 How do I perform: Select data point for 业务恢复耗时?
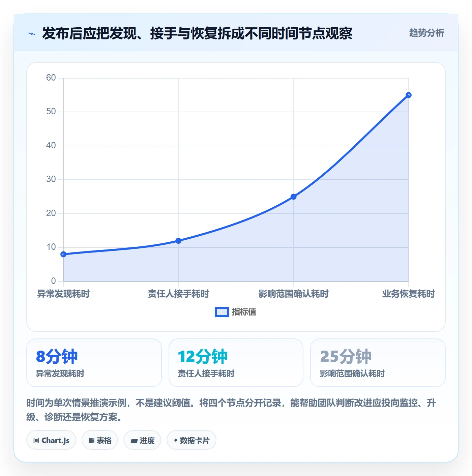click(408, 95)
